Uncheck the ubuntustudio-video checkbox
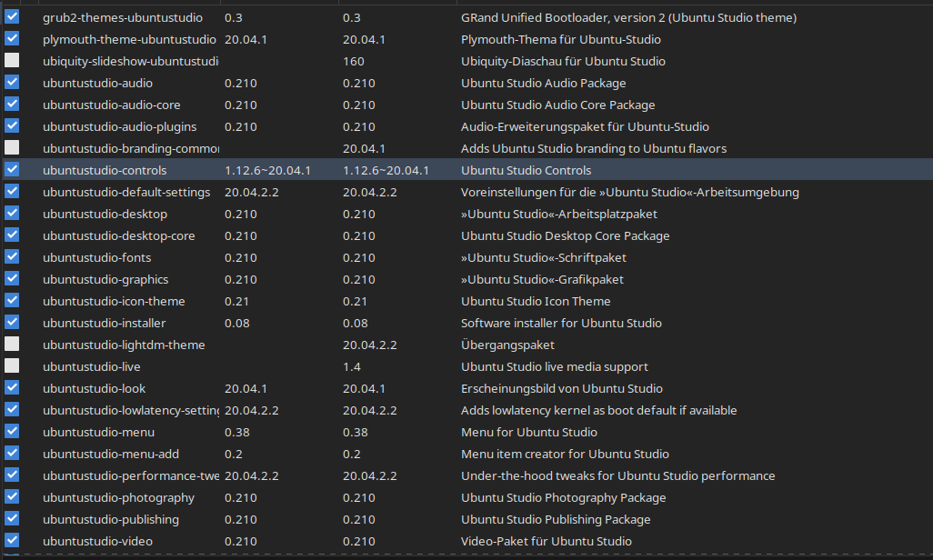Viewport: 933px width, 560px height. click(12, 540)
